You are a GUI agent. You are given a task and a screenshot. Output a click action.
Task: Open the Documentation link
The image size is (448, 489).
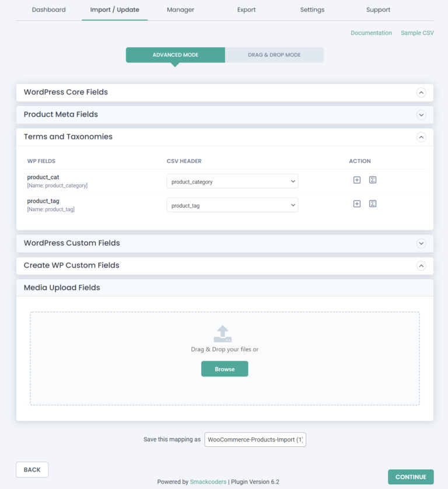(x=371, y=33)
